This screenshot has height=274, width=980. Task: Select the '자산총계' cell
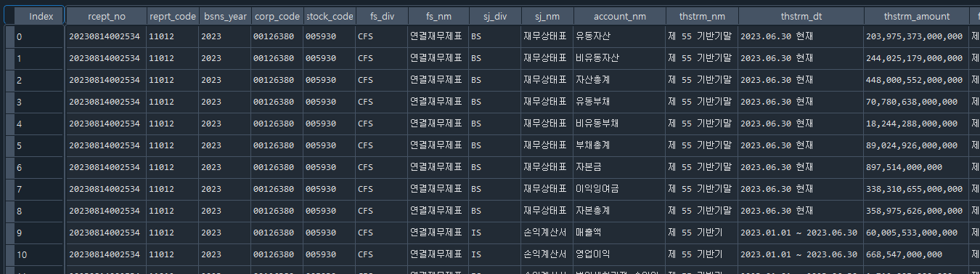(x=619, y=80)
